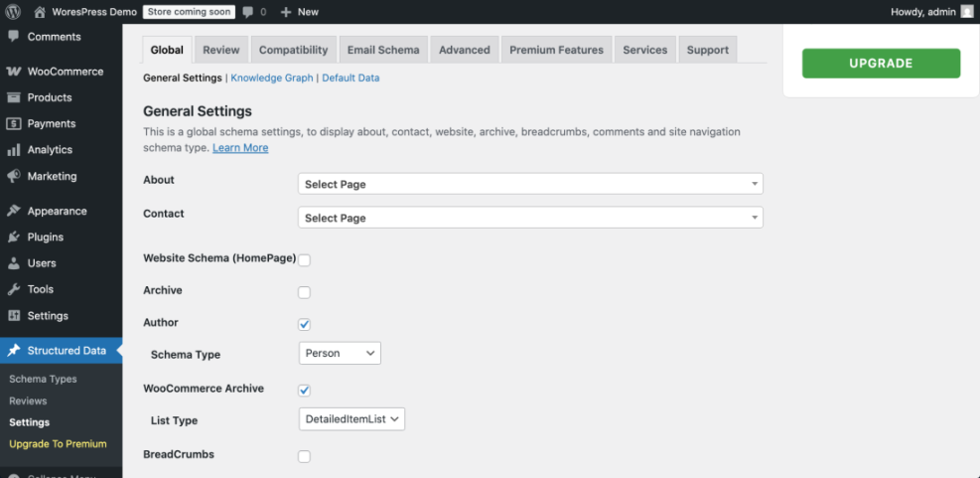The image size is (980, 478).
Task: Enable the Archive checkbox
Action: coord(305,292)
